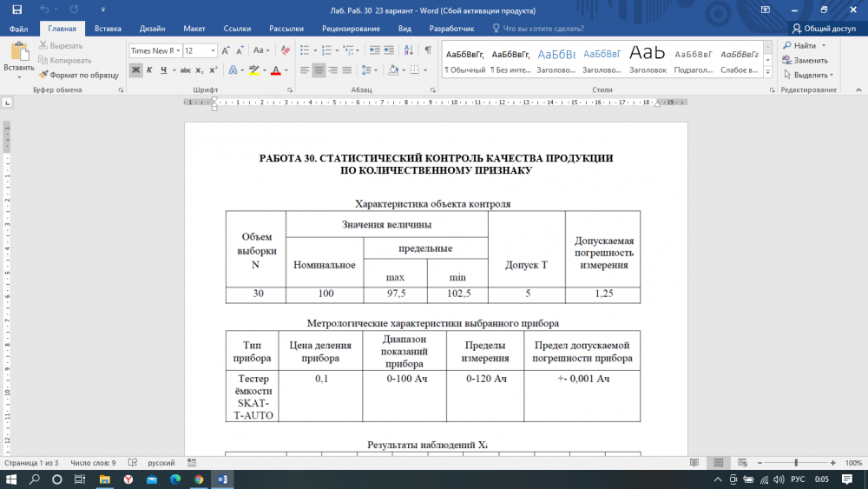This screenshot has width=868, height=489.
Task: Align text to the right
Action: 332,70
